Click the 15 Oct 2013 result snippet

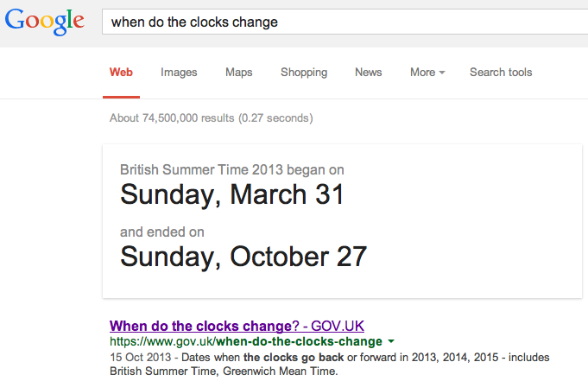[330, 364]
